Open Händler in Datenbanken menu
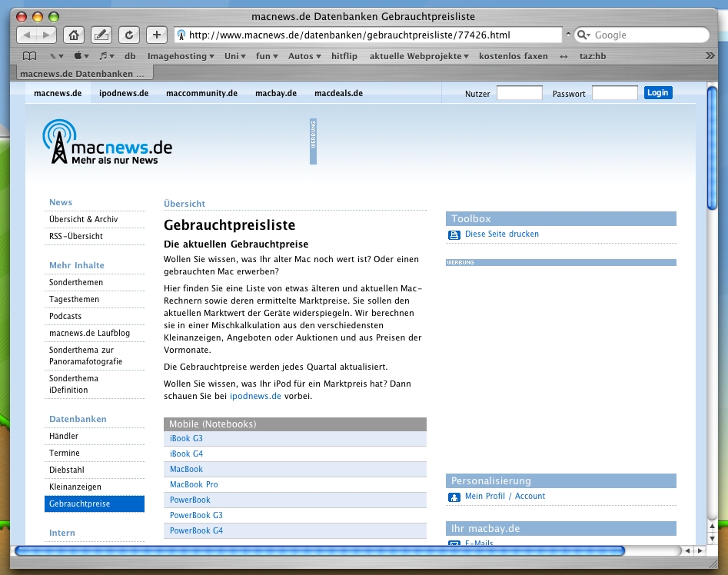Viewport: 728px width, 575px height. [64, 436]
